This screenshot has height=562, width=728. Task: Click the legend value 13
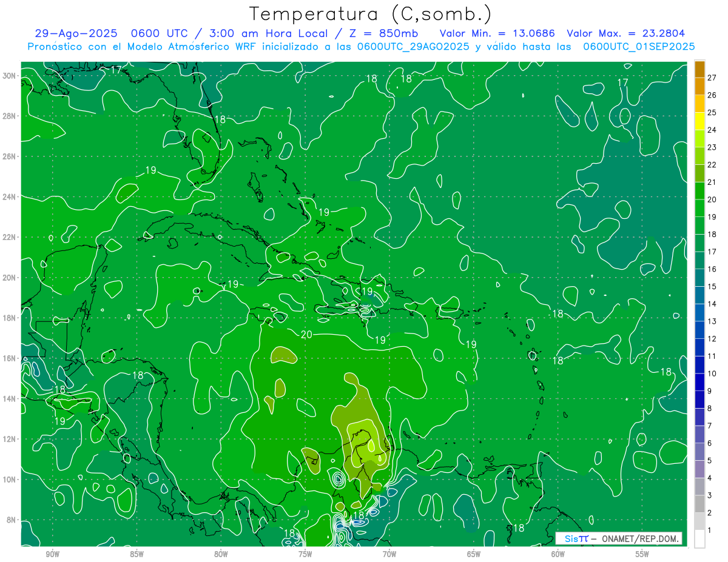coord(712,321)
